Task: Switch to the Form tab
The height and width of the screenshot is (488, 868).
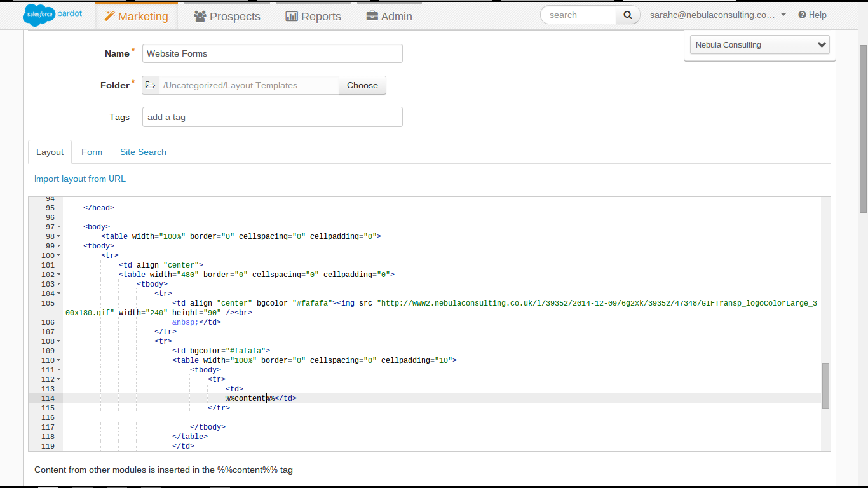Action: (x=92, y=152)
